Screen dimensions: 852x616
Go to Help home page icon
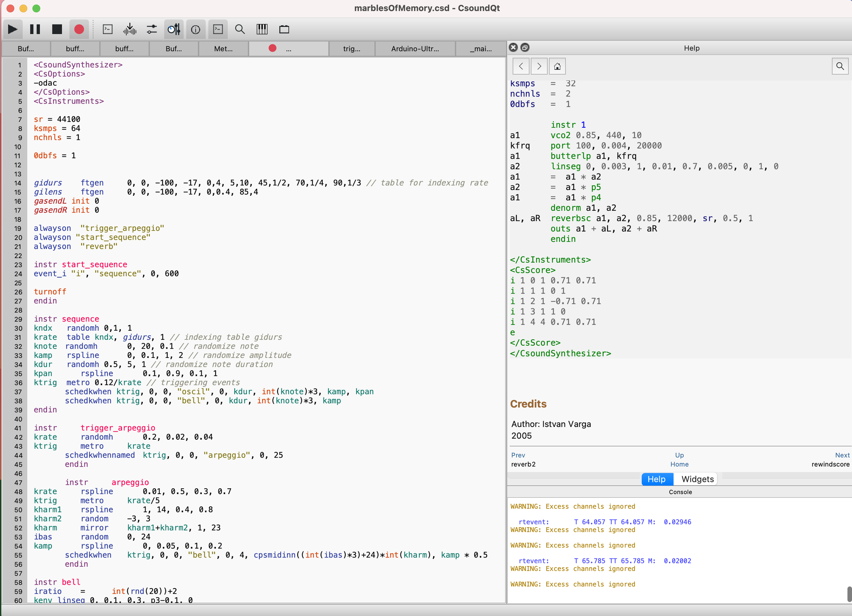[x=557, y=66]
